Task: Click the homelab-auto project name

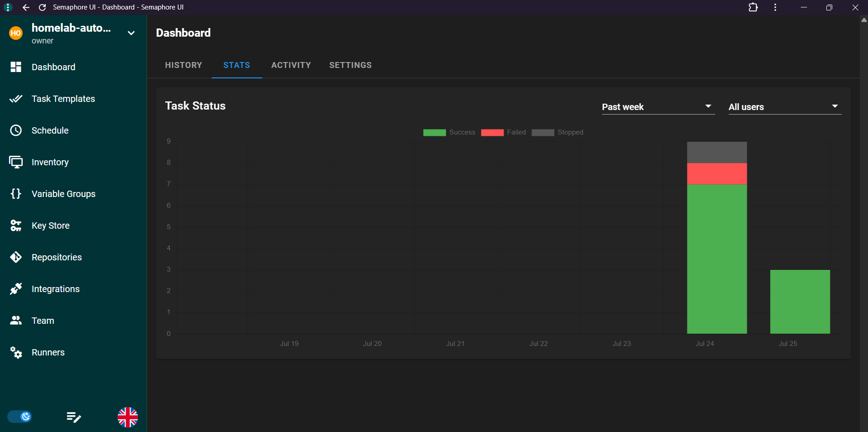Action: point(71,28)
